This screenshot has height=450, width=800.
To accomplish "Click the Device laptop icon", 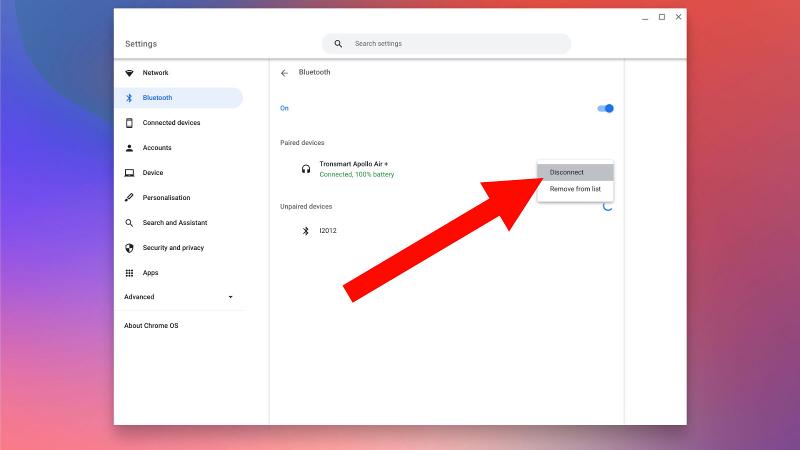I will 130,173.
